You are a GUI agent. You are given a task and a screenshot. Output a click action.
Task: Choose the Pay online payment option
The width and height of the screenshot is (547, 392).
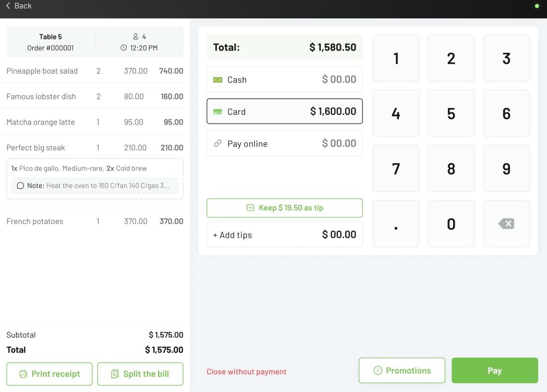pyautogui.click(x=284, y=143)
